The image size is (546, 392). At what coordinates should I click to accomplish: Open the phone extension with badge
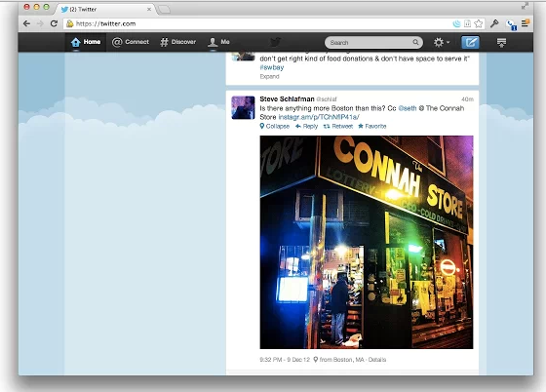(x=511, y=24)
